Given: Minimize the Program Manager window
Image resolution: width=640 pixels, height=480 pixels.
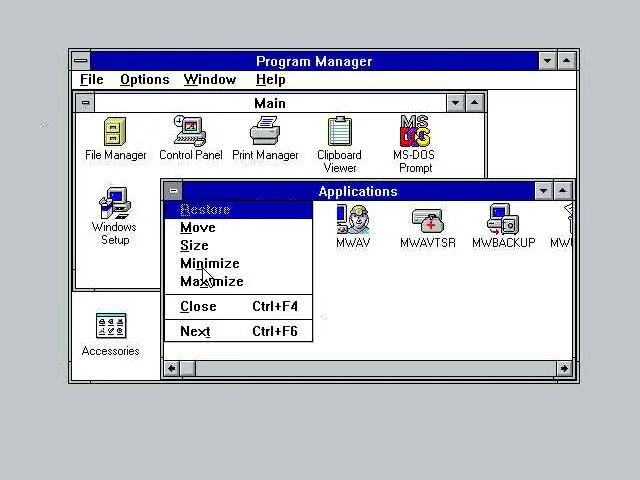Looking at the screenshot, I should coord(547,61).
